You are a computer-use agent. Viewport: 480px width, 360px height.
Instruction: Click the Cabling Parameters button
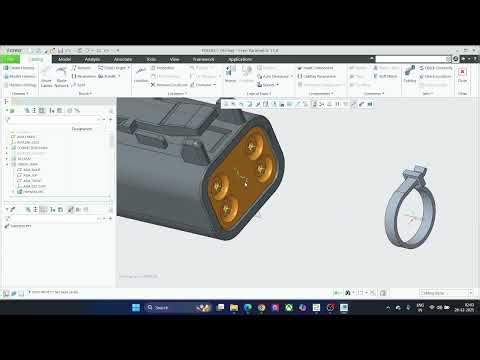(x=316, y=76)
